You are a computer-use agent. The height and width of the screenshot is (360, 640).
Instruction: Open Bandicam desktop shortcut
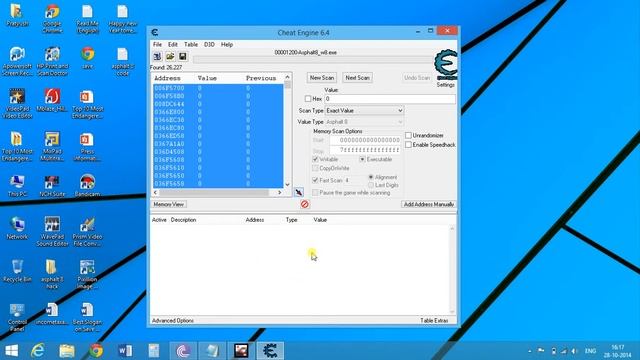[x=87, y=186]
